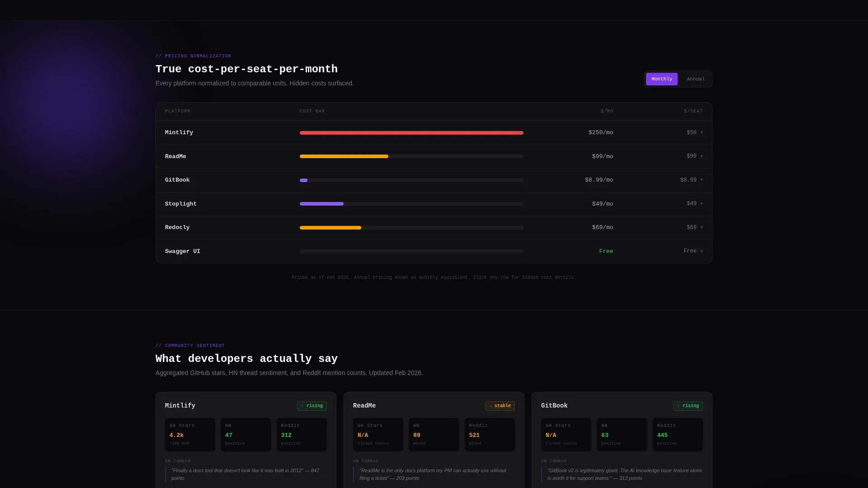Click the $69/mo price cell
This screenshot has width=868, height=488.
click(x=603, y=228)
